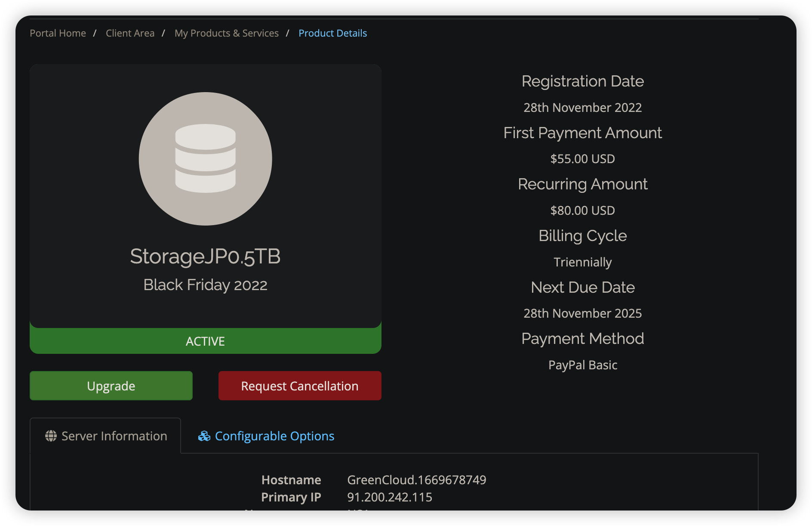The height and width of the screenshot is (526, 812).
Task: Open My Products & Services breadcrumb
Action: pos(226,33)
